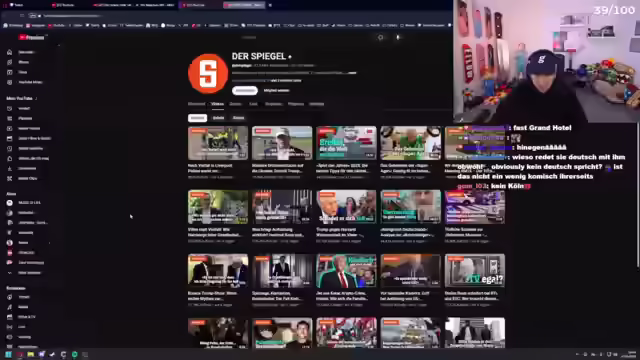Open the white subscribed button dropdown
Viewport: 640px width, 360px height.
245,91
